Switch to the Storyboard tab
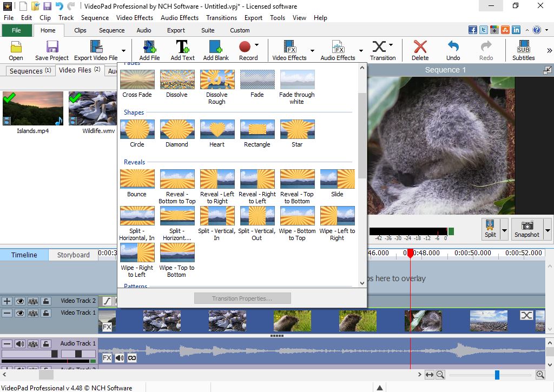 coord(73,255)
